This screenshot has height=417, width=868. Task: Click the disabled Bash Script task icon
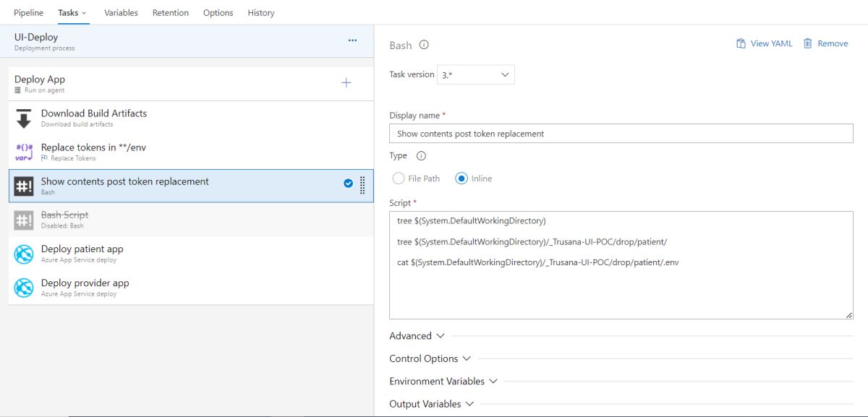coord(24,220)
